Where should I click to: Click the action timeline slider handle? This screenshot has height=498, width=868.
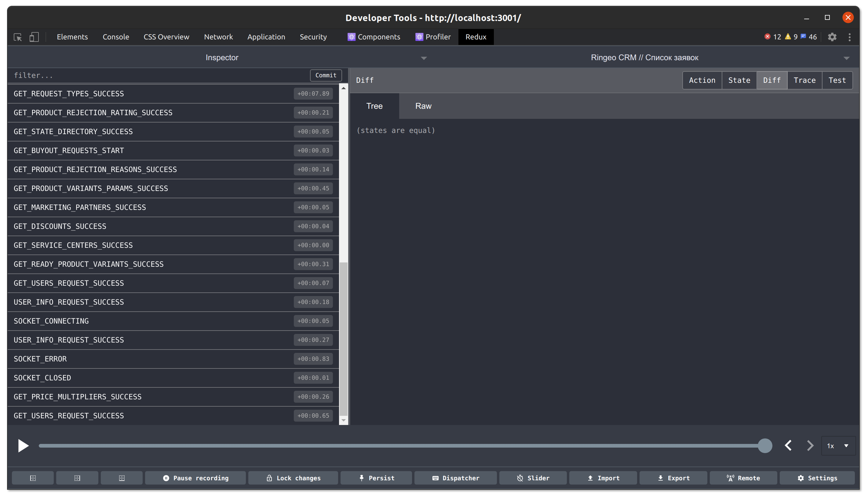tap(765, 446)
